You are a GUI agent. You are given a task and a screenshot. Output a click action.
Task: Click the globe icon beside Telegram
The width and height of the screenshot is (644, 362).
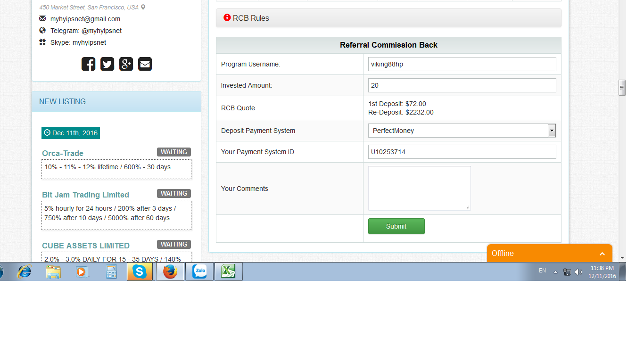42,31
